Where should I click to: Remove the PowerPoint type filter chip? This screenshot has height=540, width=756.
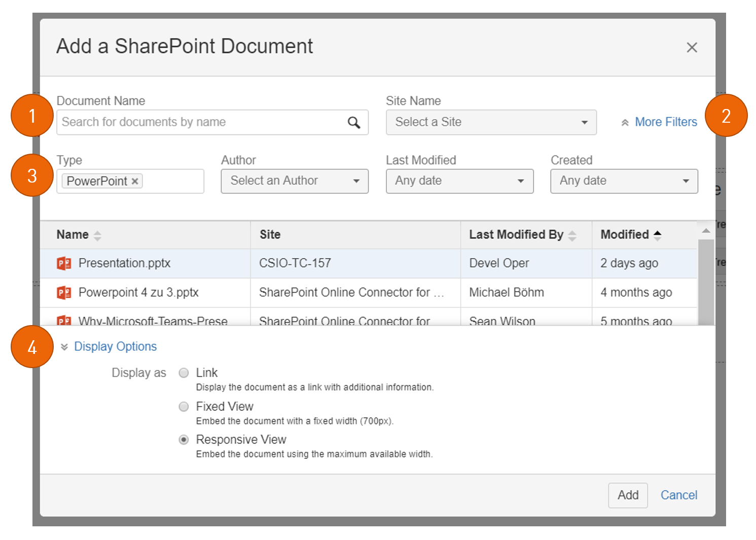135,181
